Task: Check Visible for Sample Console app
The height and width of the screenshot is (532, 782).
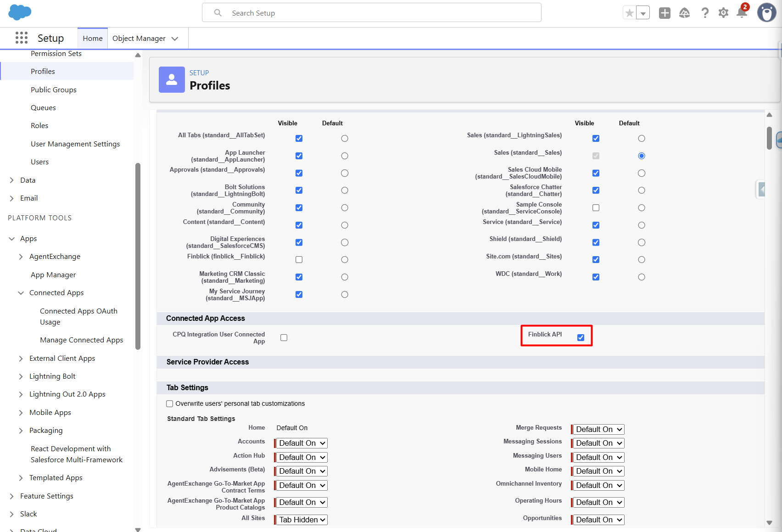Action: (x=596, y=208)
